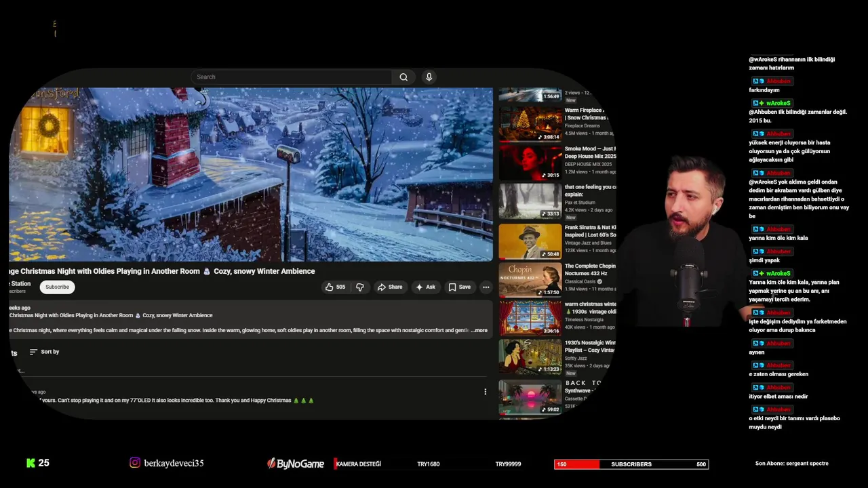Click the main video player

coord(251,174)
